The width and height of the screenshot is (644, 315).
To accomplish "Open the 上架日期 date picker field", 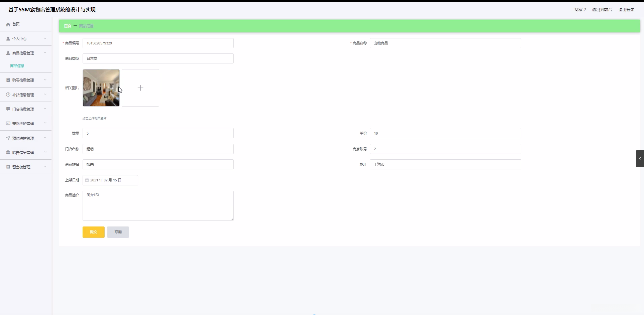I will 110,180.
